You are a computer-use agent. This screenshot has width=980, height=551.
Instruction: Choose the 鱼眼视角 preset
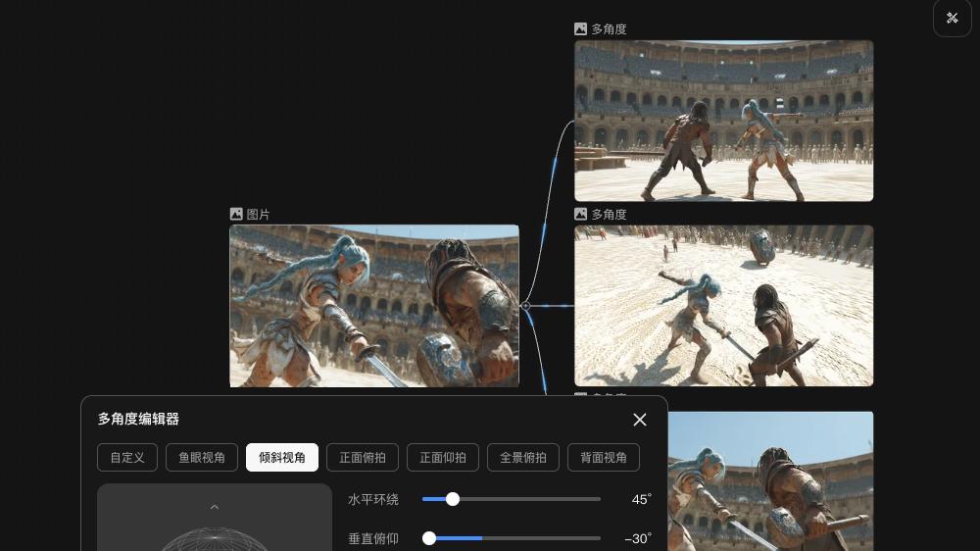click(x=202, y=458)
